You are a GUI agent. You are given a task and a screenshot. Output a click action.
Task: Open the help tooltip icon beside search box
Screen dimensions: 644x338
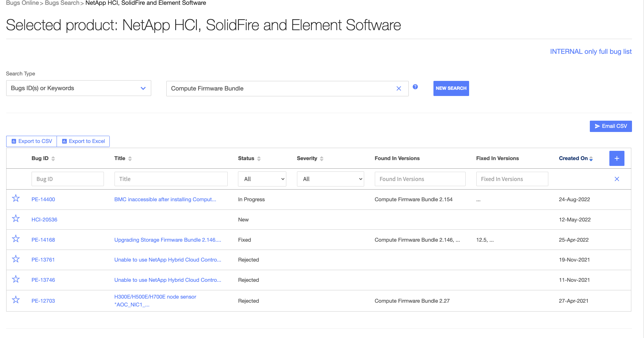(x=415, y=87)
